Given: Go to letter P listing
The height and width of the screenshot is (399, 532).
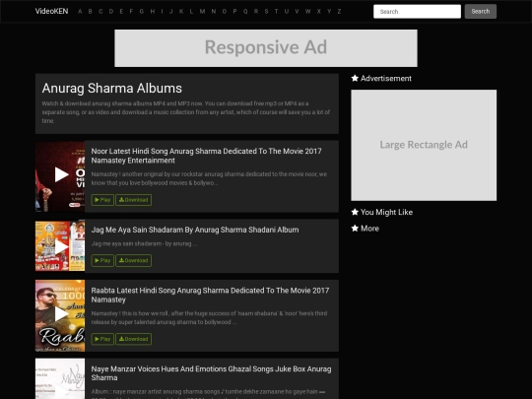Looking at the screenshot, I should pos(234,11).
